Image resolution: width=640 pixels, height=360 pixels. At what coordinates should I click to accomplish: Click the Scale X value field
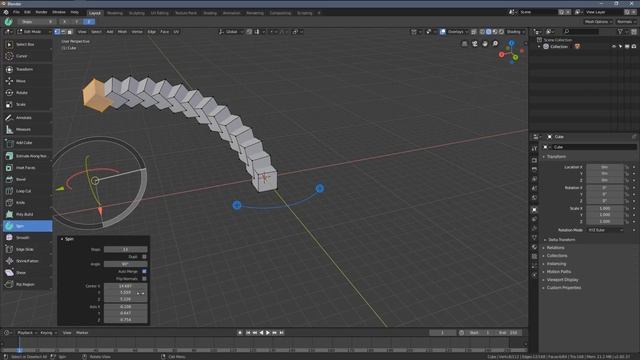pos(605,208)
